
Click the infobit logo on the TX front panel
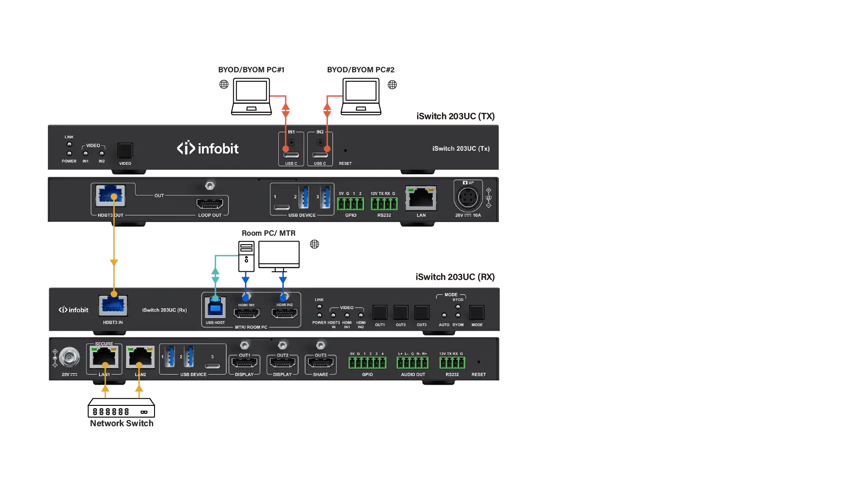[208, 148]
